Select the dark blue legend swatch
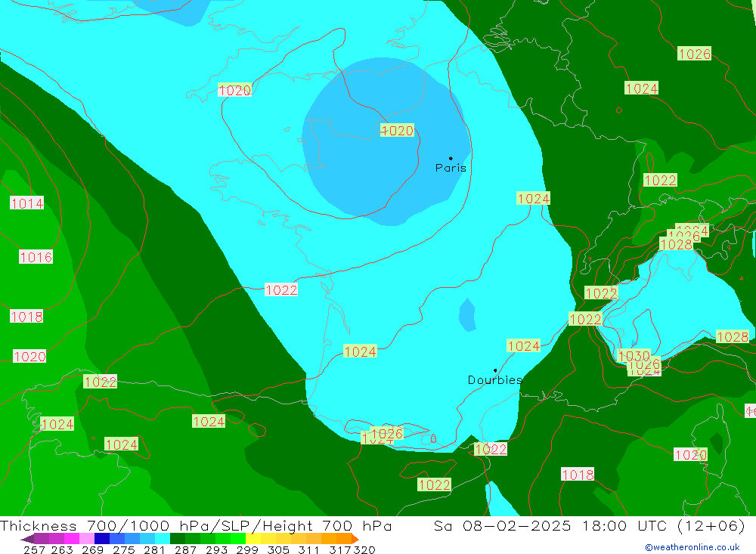Viewport: 756px width, 554px height. coord(102,539)
